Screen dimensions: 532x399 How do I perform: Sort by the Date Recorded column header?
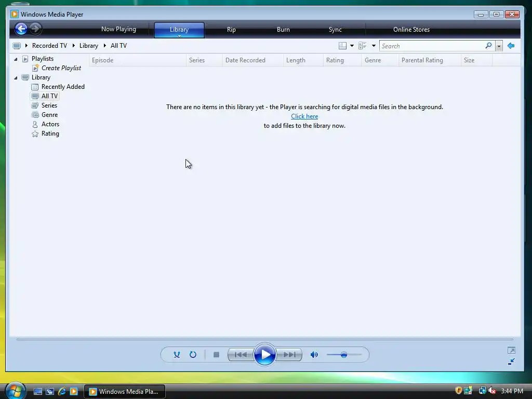click(253, 60)
